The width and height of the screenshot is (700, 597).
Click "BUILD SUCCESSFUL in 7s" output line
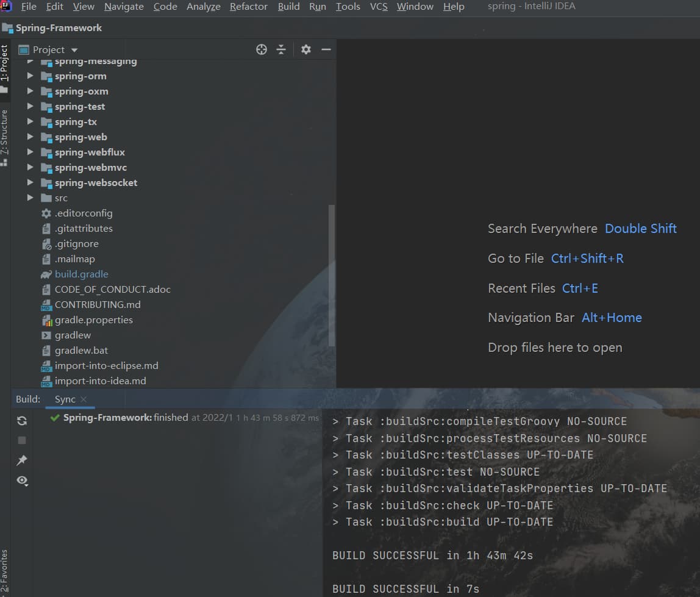(x=406, y=590)
